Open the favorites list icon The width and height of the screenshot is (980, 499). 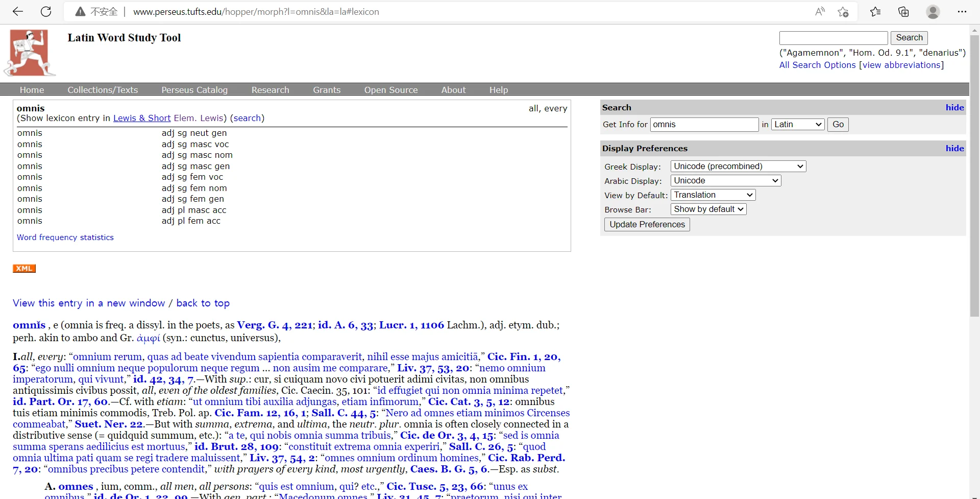point(875,12)
